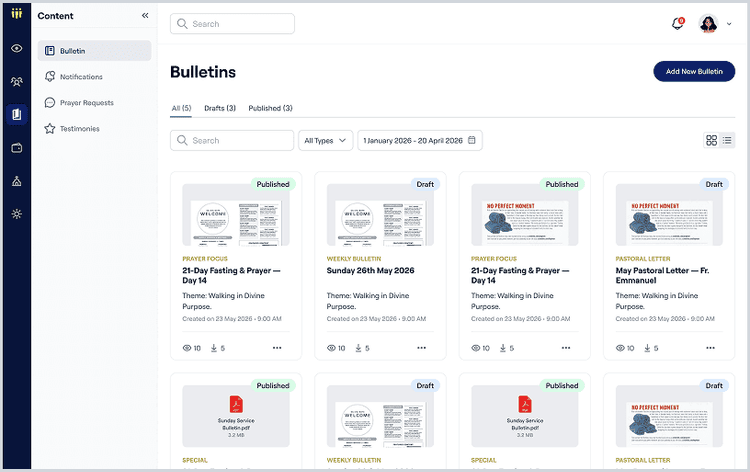Focus the bulletins filter Search field
This screenshot has height=472, width=750.
[232, 141]
